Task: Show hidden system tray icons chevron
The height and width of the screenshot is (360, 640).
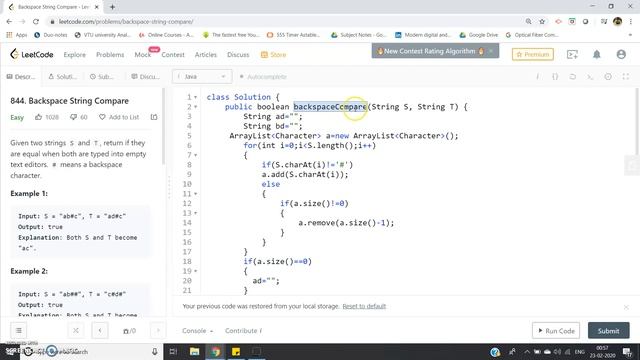Action: (x=527, y=351)
